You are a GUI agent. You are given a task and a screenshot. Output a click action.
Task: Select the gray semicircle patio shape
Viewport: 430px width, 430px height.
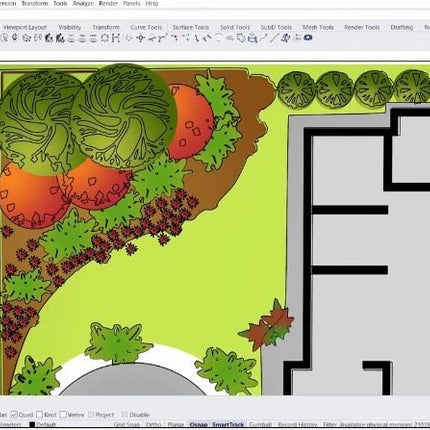tap(133, 380)
